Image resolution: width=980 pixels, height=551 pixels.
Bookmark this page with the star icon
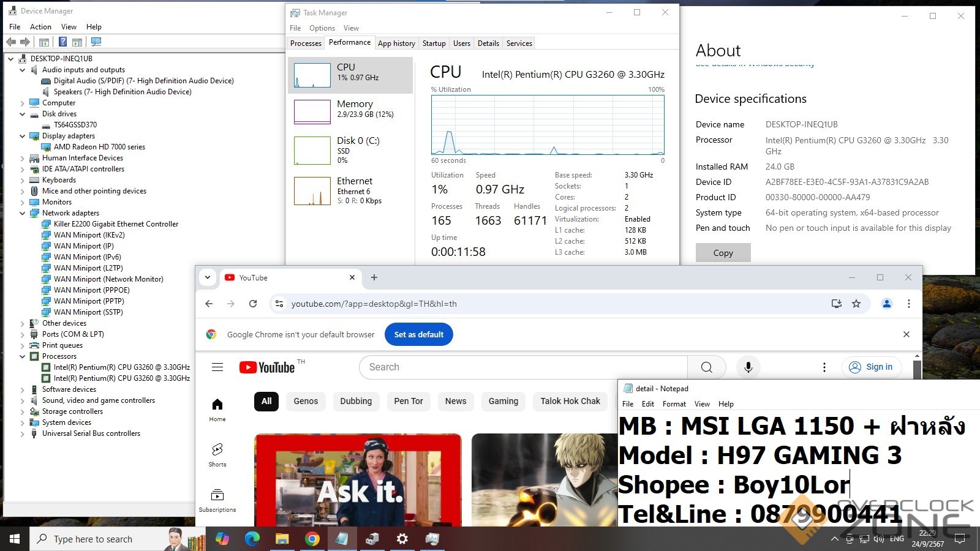pyautogui.click(x=856, y=304)
